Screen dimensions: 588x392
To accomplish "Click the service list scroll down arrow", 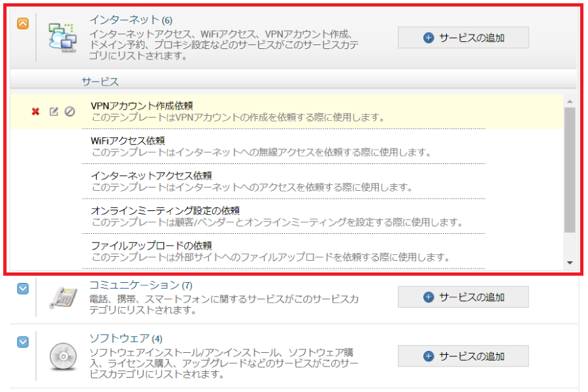I will point(570,263).
